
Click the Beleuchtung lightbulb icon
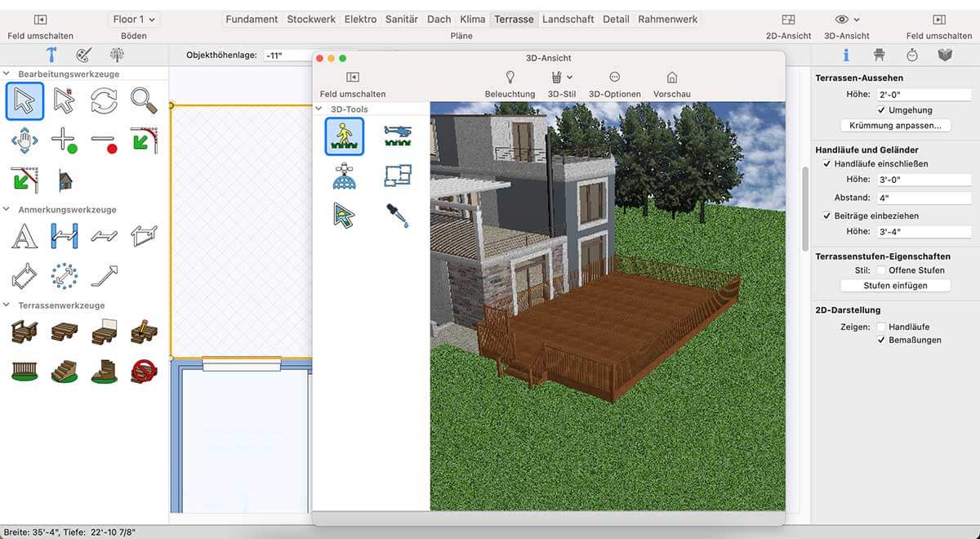click(x=510, y=78)
